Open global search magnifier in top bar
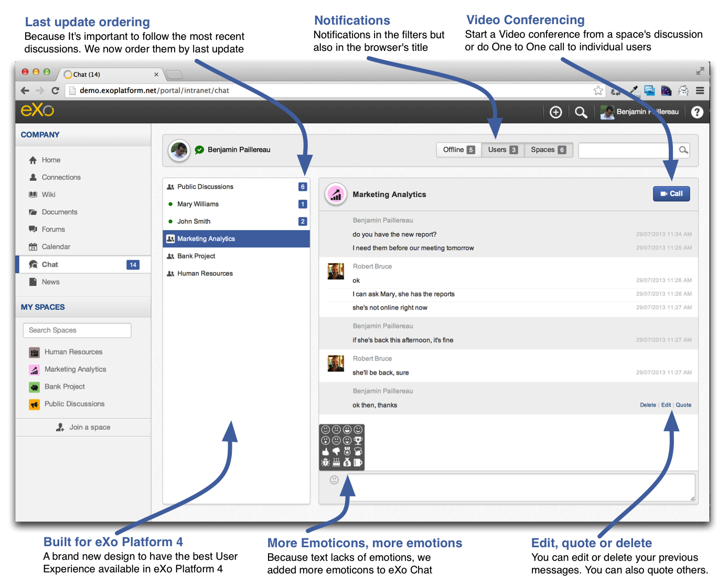 (x=581, y=112)
